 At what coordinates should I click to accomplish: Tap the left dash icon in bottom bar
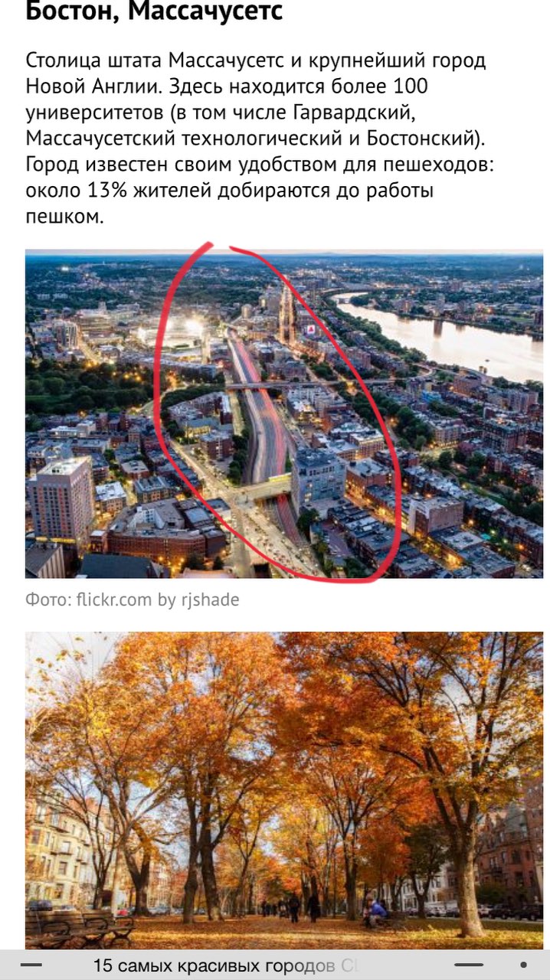point(31,965)
